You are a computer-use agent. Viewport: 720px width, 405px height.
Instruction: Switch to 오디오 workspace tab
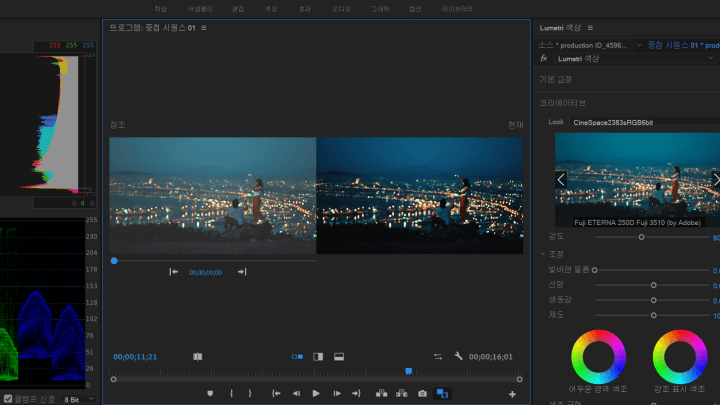point(341,9)
